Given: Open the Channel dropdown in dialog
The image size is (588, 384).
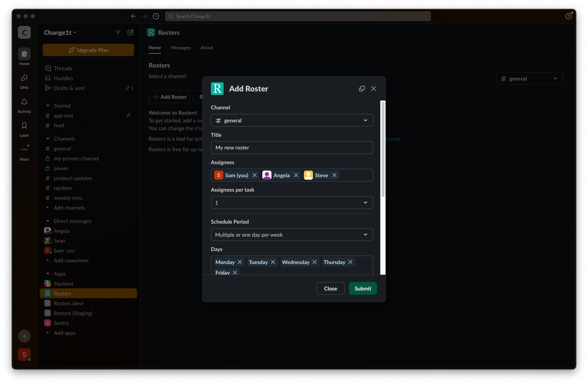Looking at the screenshot, I should point(292,120).
